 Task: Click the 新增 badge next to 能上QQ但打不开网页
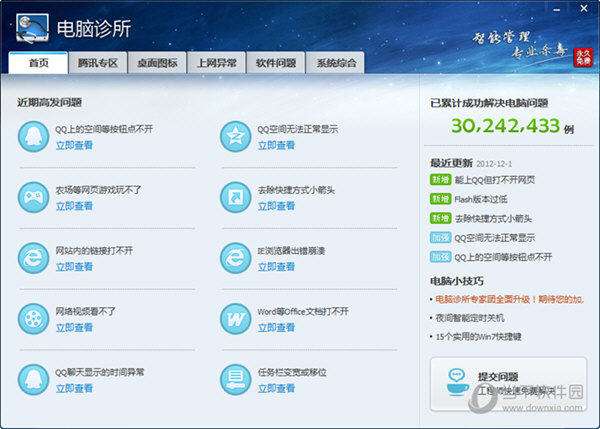pos(440,179)
